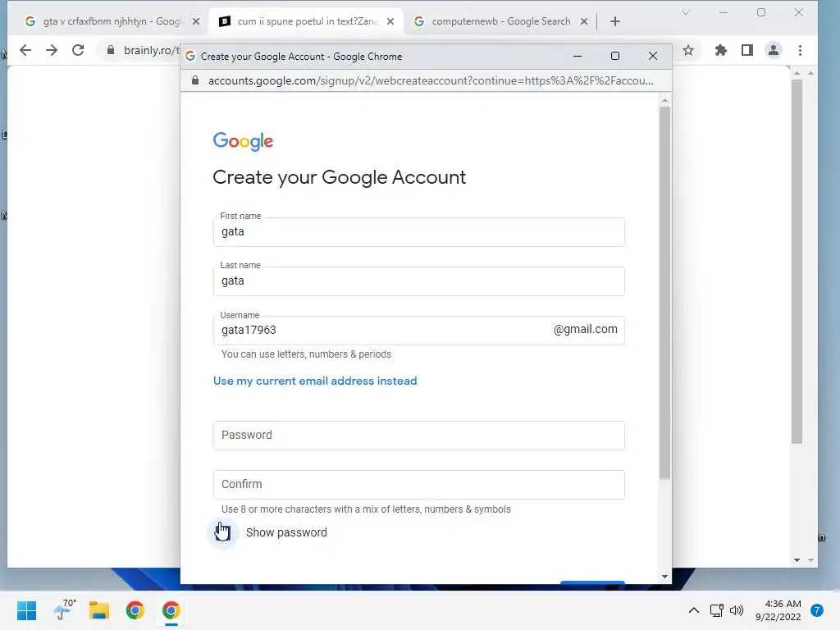Go forward in the brainly.ro browser window
This screenshot has height=630, width=840.
[x=52, y=50]
